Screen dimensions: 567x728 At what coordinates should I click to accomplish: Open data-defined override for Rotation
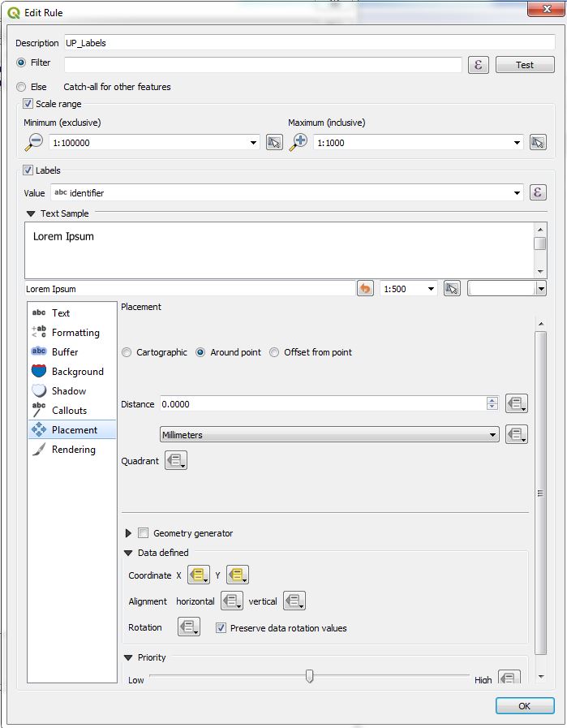(189, 627)
